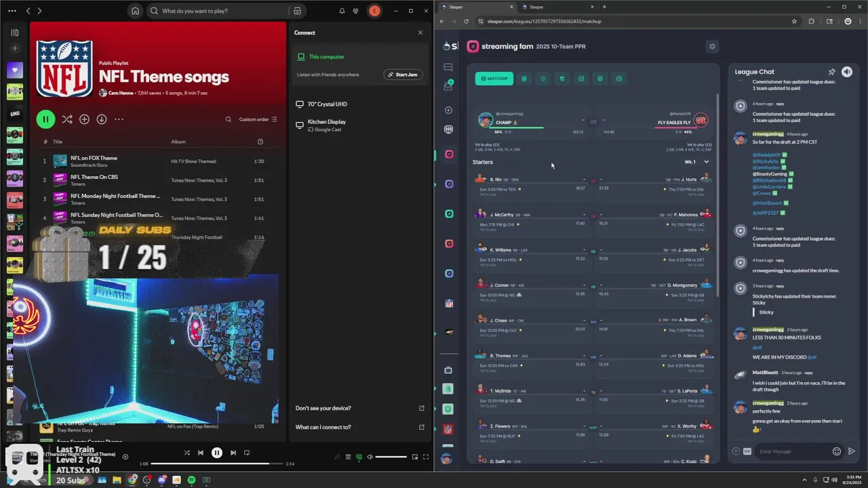The height and width of the screenshot is (488, 868).
Task: Open Spotify Browse icon beside search bar
Action: click(x=297, y=11)
